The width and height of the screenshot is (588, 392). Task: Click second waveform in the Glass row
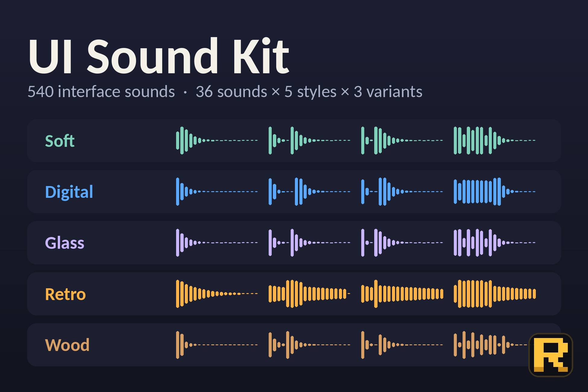(309, 243)
